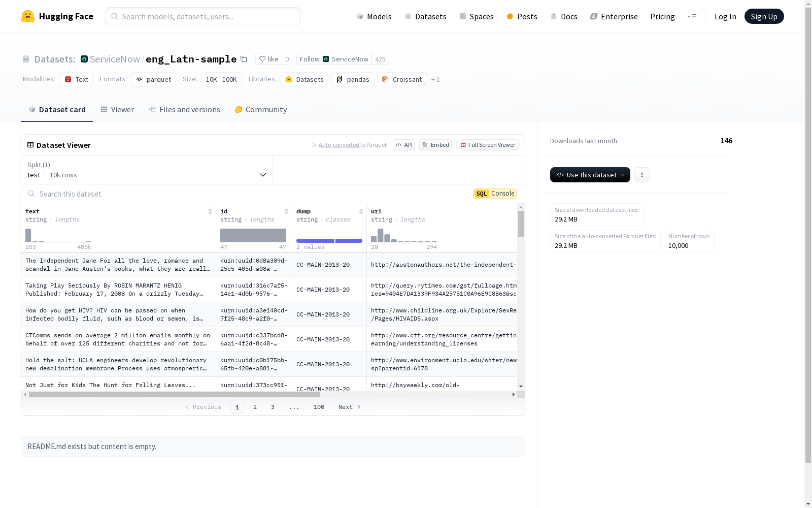Open the extra navigation menu icon
The image size is (812, 508).
[692, 16]
